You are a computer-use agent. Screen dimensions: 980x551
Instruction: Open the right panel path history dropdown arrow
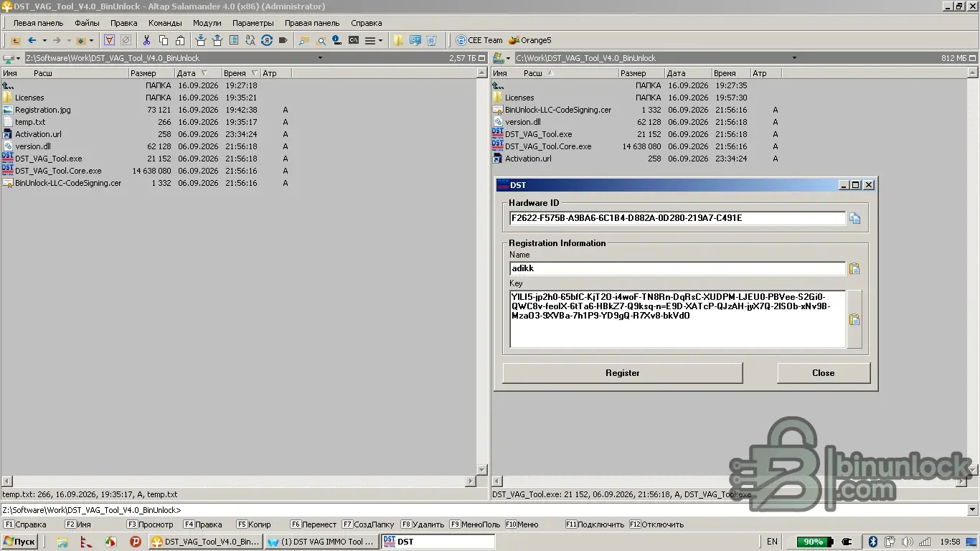[x=794, y=58]
